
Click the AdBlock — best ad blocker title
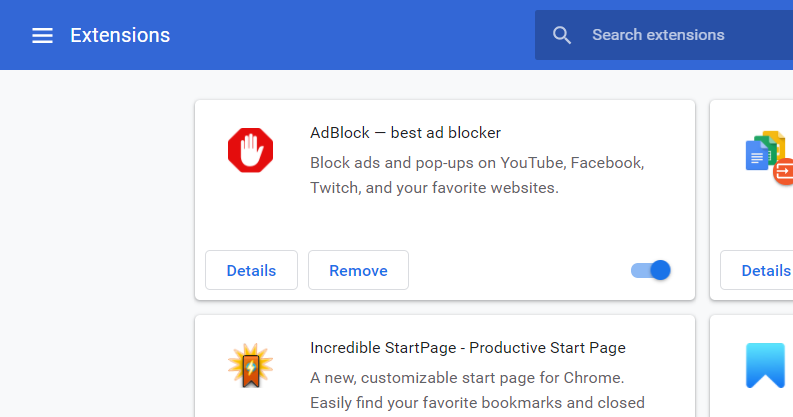[x=406, y=133]
